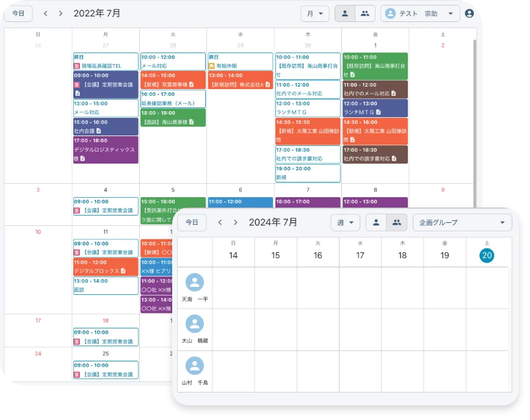Open the account profile icon

469,13
